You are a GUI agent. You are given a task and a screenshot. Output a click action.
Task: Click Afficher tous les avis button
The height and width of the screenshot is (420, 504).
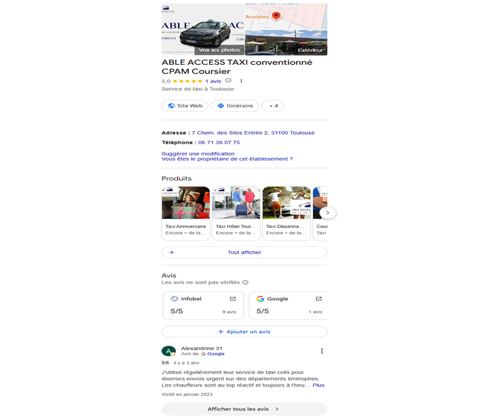244,409
